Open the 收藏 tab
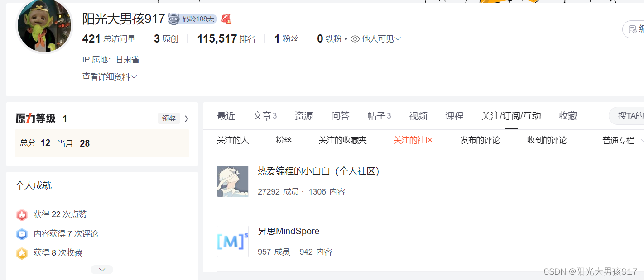The image size is (644, 280). pos(568,116)
